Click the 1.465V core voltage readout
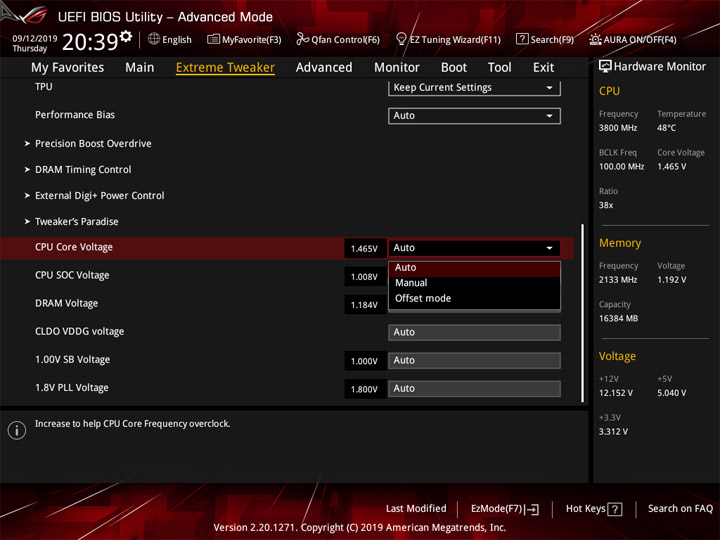The height and width of the screenshot is (540, 720). coord(365,248)
